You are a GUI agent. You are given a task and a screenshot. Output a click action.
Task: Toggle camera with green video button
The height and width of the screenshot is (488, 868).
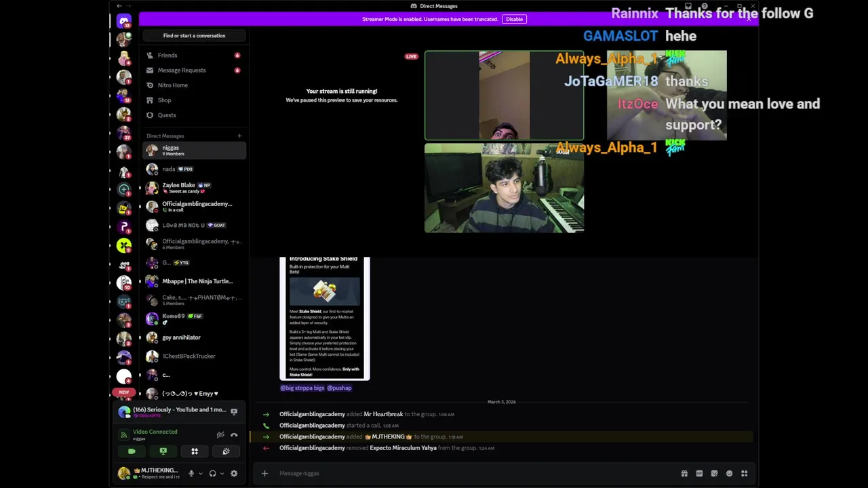[x=132, y=451]
